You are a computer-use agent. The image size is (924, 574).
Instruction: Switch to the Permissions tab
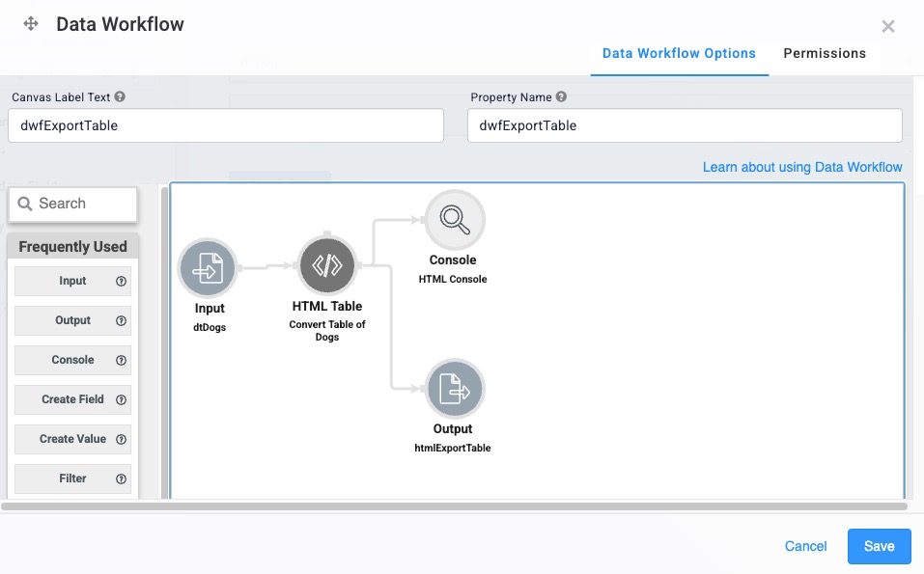tap(825, 53)
